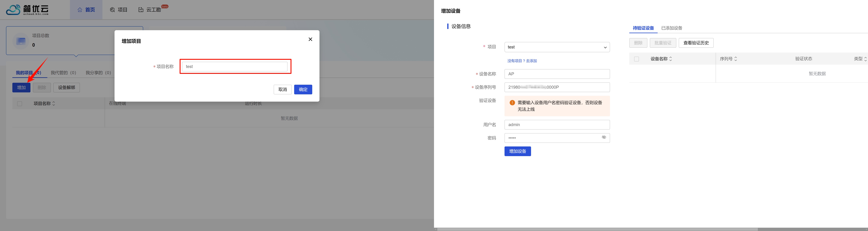This screenshot has width=868, height=231.
Task: Click the horizontal scrollbar of 增加设备 panel
Action: [597, 229]
